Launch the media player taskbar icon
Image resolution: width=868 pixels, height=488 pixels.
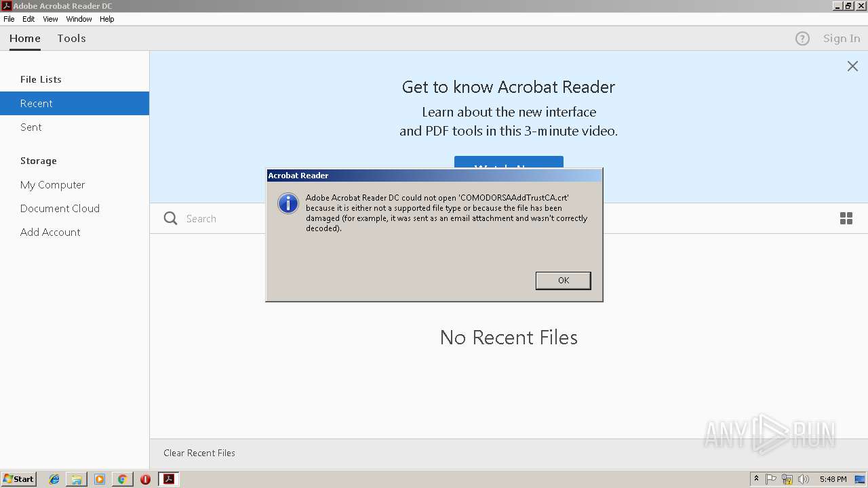tap(100, 479)
